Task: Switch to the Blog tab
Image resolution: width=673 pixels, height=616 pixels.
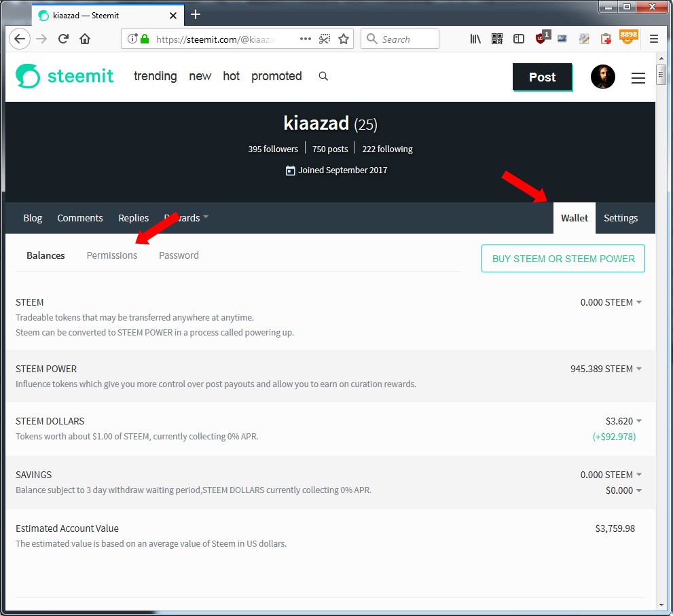Action: [x=33, y=218]
